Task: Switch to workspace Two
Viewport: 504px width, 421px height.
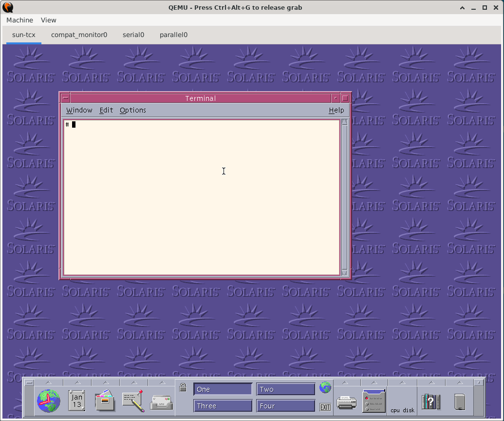Action: [x=285, y=389]
